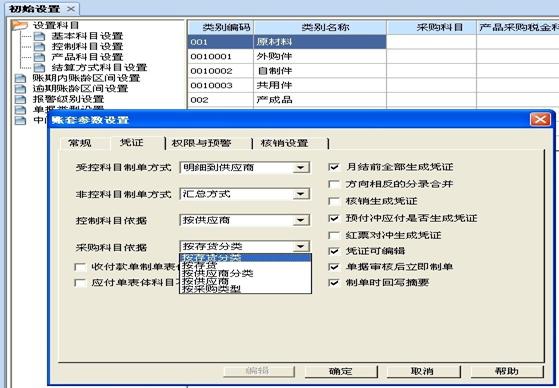Open 受控科目制单方式 dropdown

[x=301, y=167]
